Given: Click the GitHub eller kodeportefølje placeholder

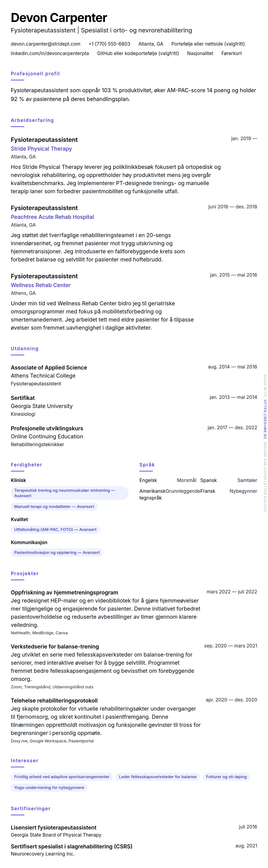Looking at the screenshot, I should [138, 53].
